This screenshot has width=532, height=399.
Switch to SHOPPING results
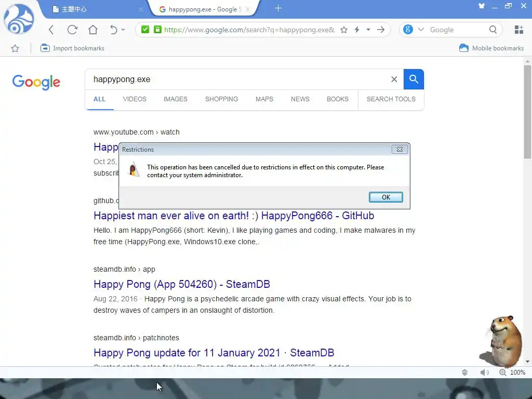point(221,99)
